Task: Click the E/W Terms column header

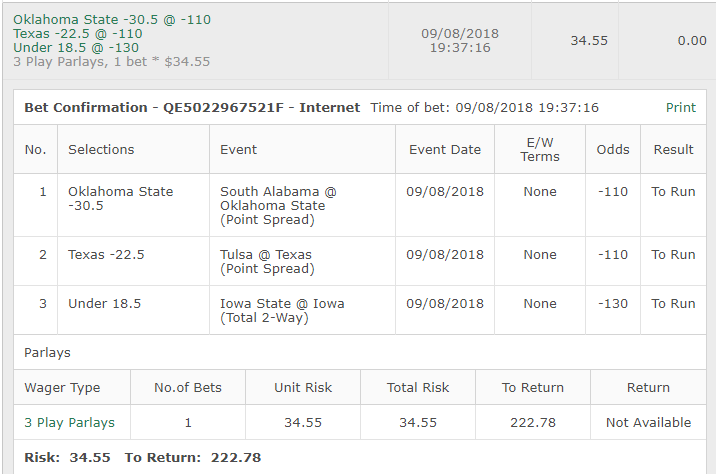Action: pyautogui.click(x=540, y=150)
